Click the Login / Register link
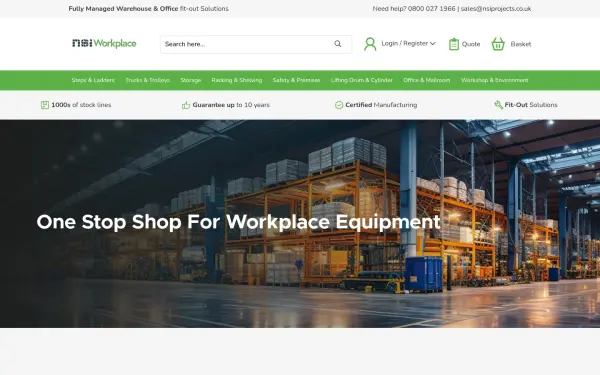Screen dimensions: 600x375 pyautogui.click(x=404, y=44)
